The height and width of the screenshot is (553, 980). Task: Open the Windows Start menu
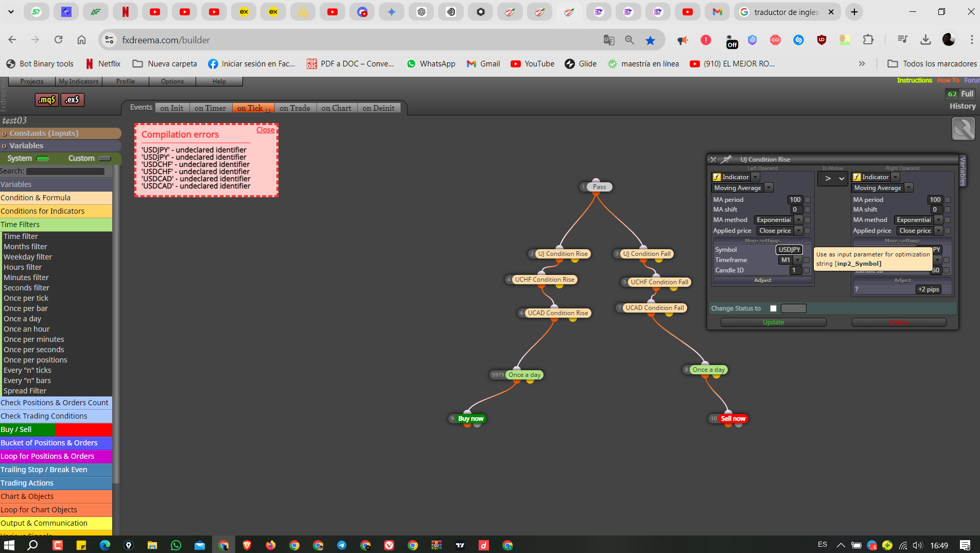pyautogui.click(x=9, y=545)
